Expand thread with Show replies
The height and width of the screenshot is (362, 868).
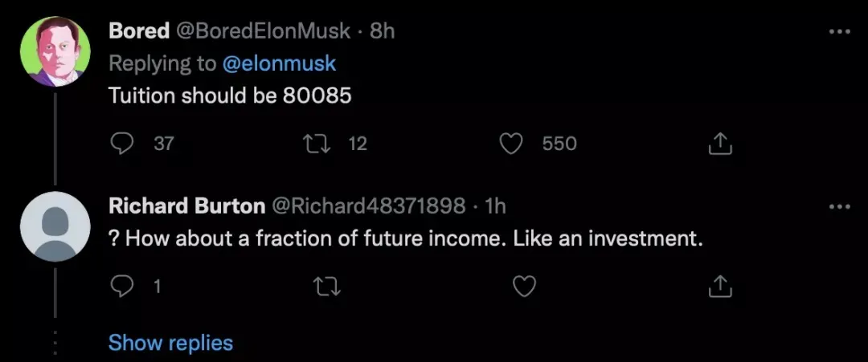(x=170, y=343)
